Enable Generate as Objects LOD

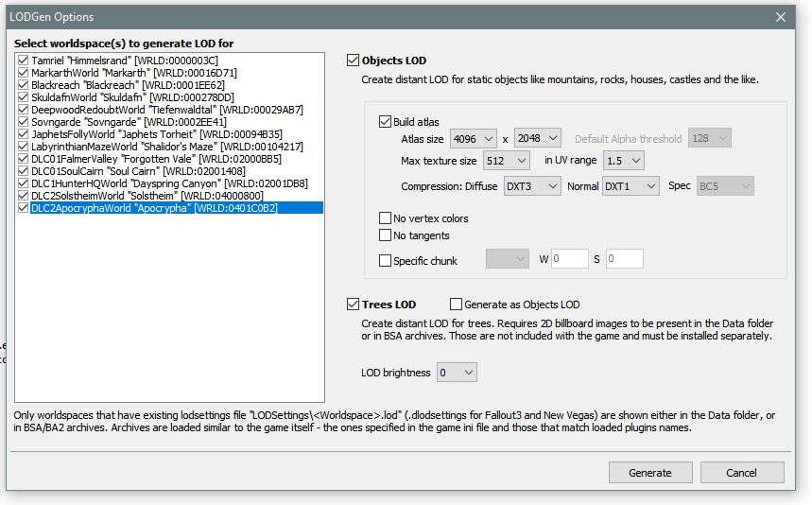point(457,305)
